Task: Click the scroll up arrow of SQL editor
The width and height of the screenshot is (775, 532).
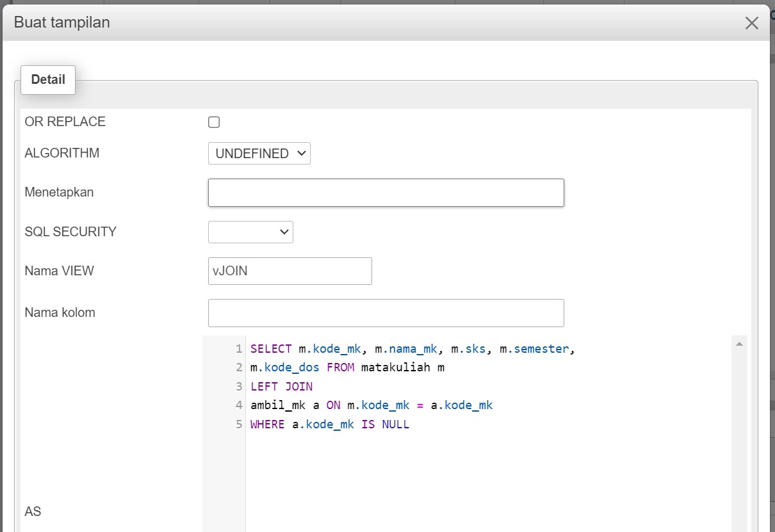Action: click(x=739, y=344)
